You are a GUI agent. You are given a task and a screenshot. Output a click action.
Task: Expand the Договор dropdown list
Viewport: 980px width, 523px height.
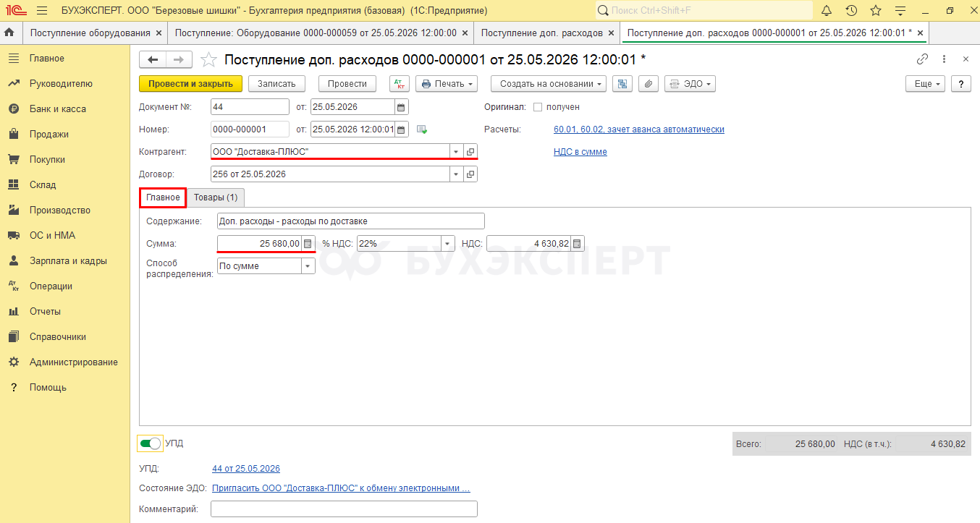456,174
